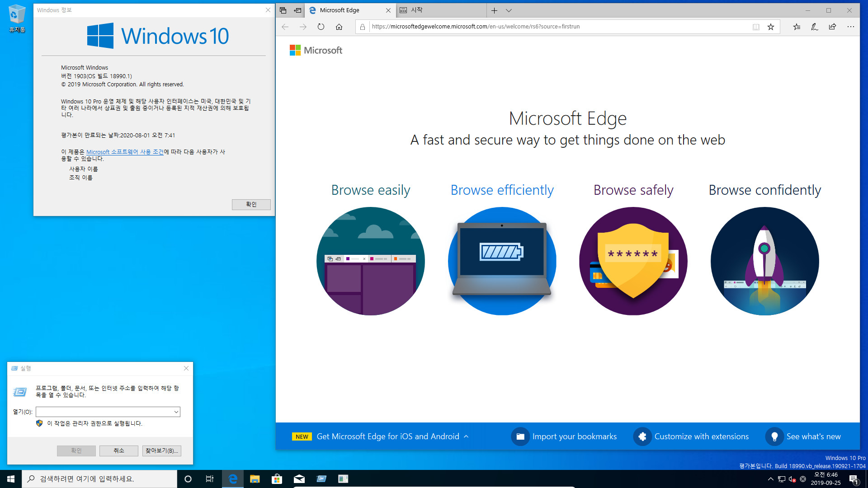The width and height of the screenshot is (868, 488).
Task: Show tabs you've set aside icon
Action: (283, 10)
